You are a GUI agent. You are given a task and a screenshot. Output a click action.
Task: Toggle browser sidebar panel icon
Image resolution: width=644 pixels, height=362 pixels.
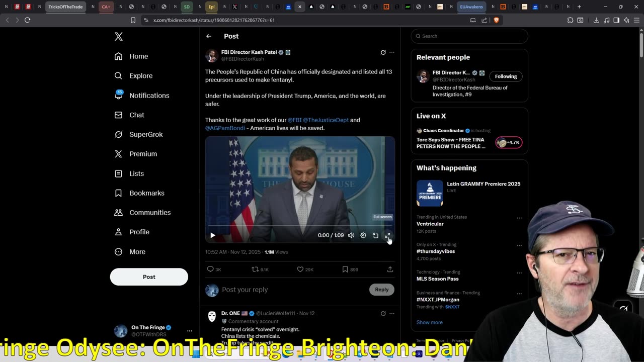[x=616, y=20]
